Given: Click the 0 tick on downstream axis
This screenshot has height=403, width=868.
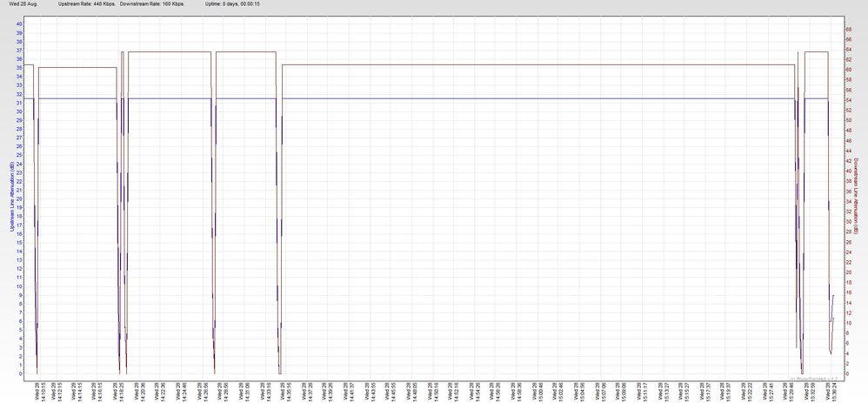Looking at the screenshot, I should click(x=846, y=373).
